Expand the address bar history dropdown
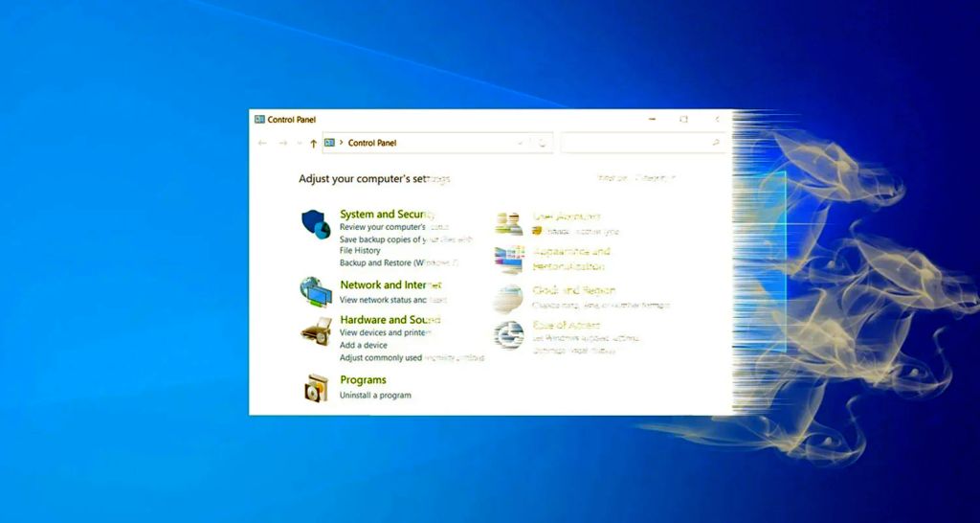 click(x=520, y=143)
